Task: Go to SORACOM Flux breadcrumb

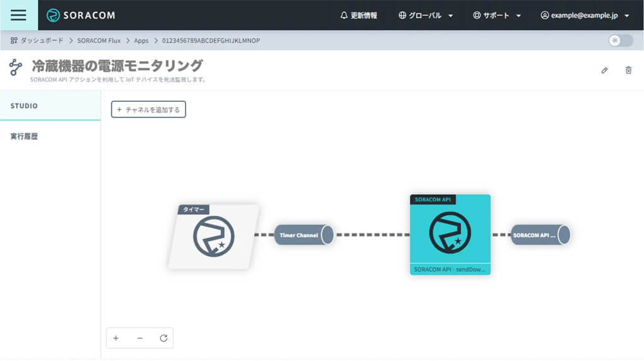Action: point(99,40)
